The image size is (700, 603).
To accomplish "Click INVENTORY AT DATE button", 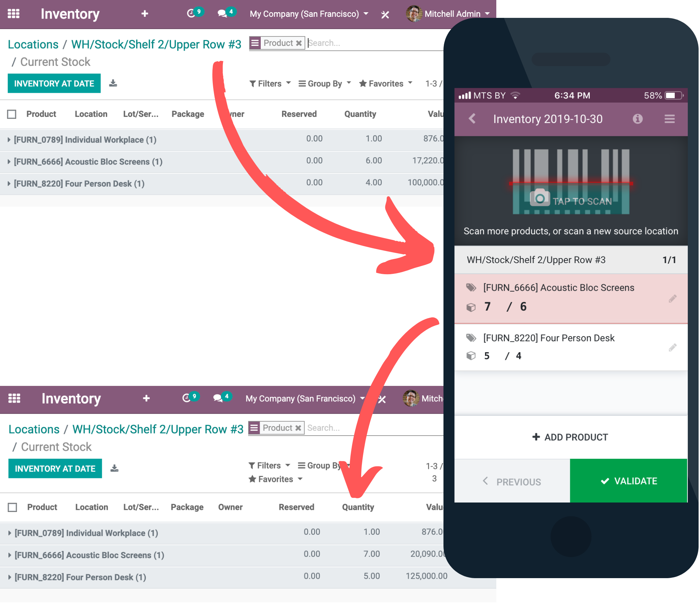I will click(54, 83).
